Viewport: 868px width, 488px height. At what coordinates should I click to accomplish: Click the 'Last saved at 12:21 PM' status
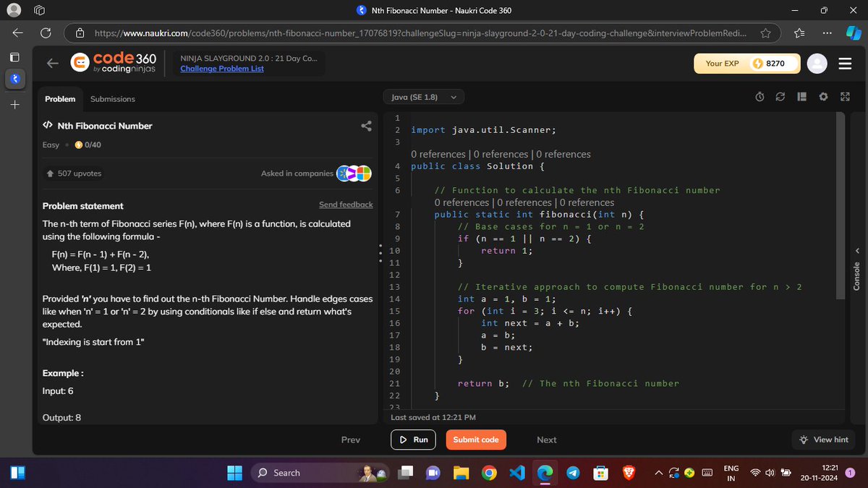tap(433, 418)
